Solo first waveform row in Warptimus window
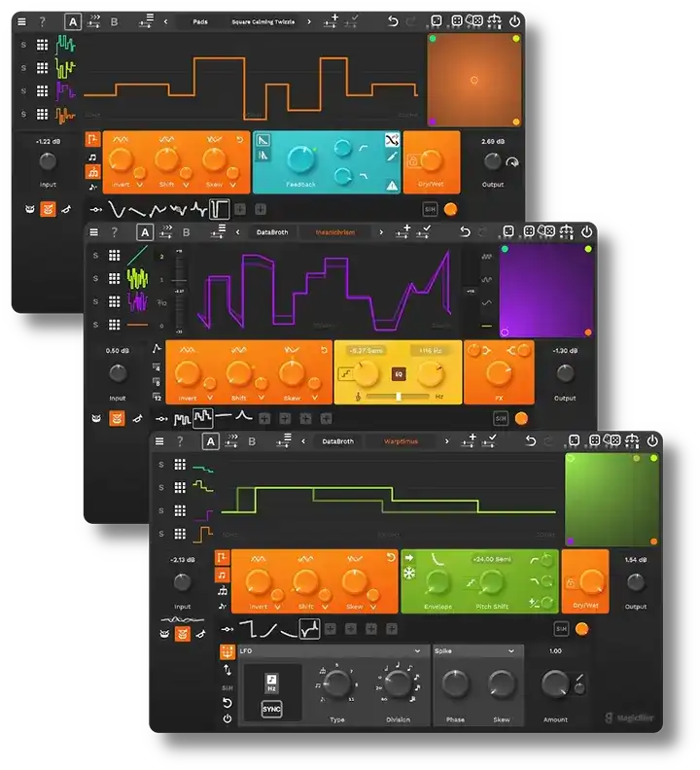700x770 pixels. coord(161,465)
